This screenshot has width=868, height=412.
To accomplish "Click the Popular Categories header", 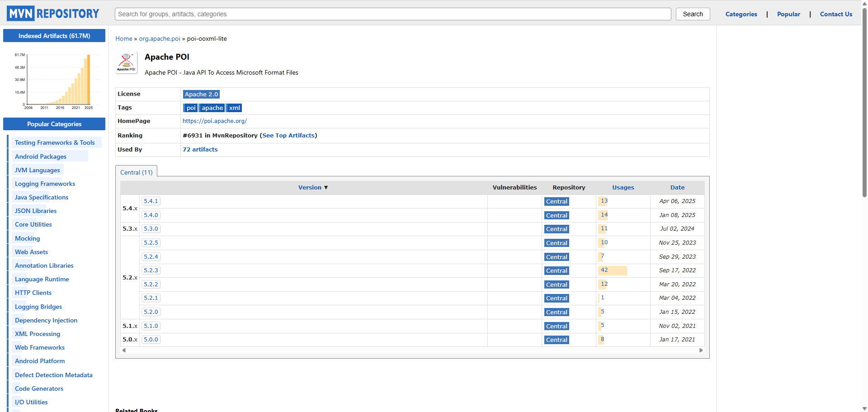I will click(x=54, y=124).
